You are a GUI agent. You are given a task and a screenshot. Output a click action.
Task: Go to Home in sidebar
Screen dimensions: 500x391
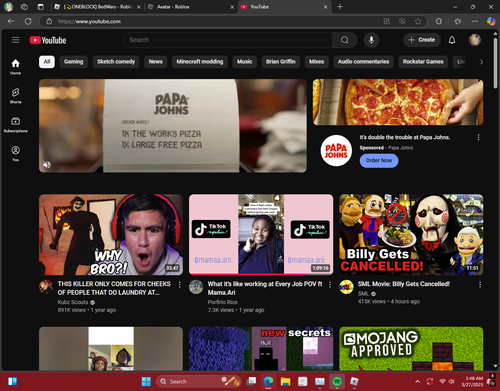[x=15, y=67]
